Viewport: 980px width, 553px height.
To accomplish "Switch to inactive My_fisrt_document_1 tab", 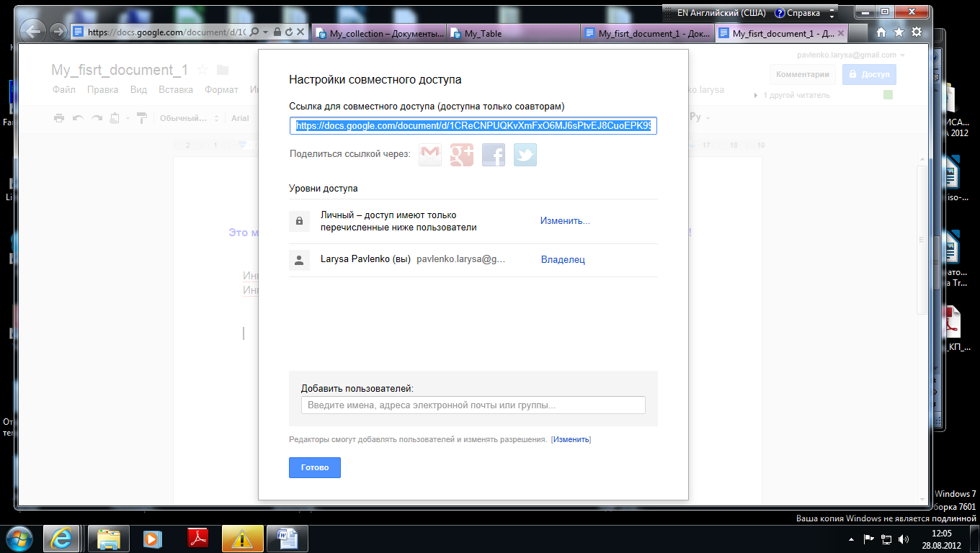I will (647, 33).
